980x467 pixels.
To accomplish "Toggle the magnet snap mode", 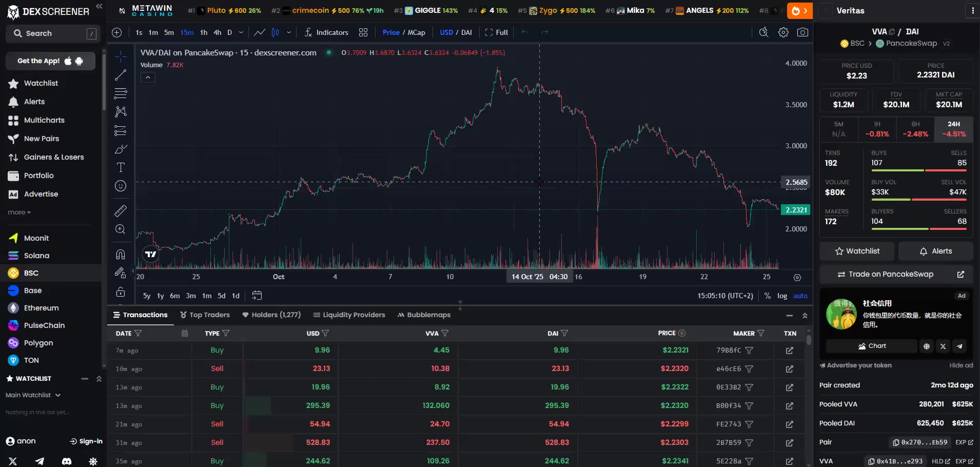I will pos(121,254).
